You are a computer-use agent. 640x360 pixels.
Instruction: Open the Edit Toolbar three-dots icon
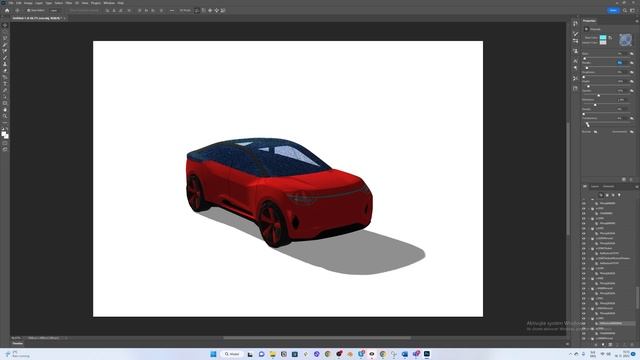pos(5,122)
